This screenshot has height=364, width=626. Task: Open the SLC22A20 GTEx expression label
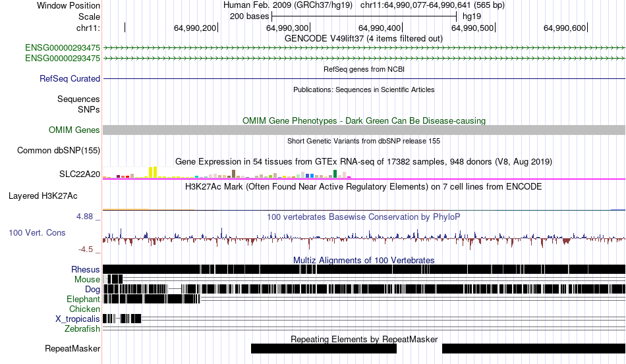point(80,174)
